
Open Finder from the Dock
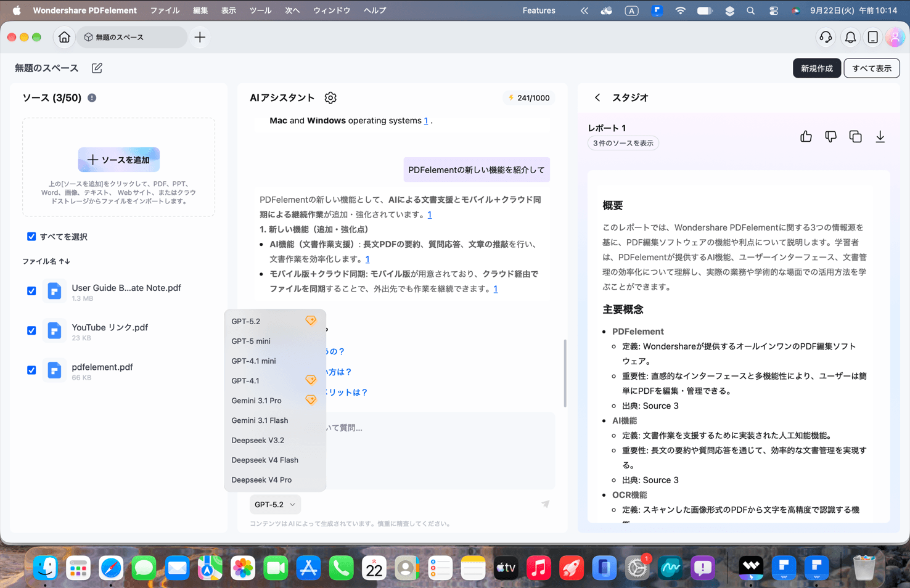click(45, 568)
